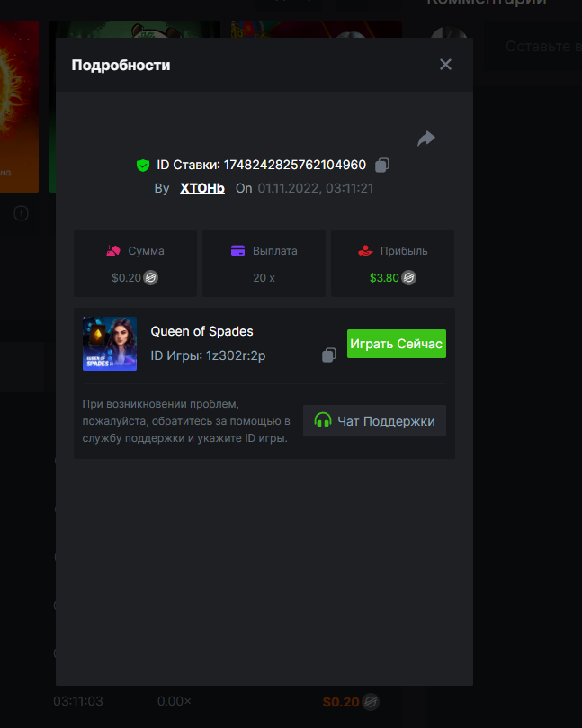The width and height of the screenshot is (582, 728).
Task: Copy the bet ID using copy icon
Action: 382,165
